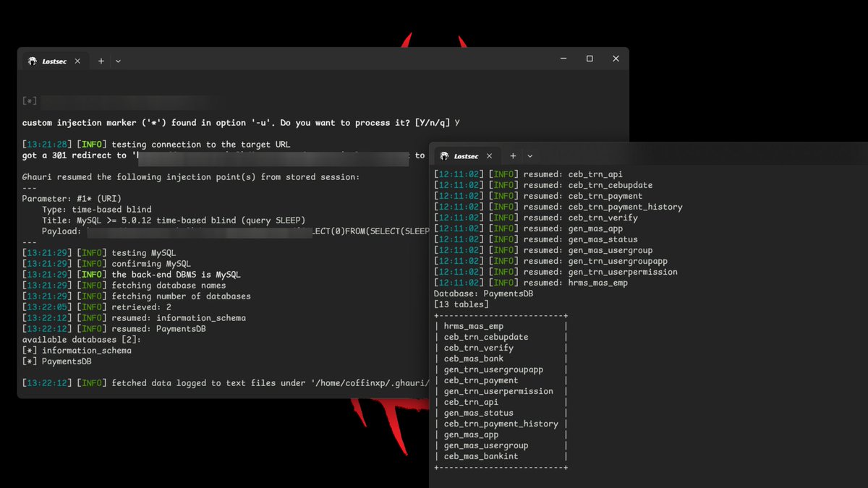Click the gen_mas_usergroup table row
The height and width of the screenshot is (488, 868).
coord(501,445)
